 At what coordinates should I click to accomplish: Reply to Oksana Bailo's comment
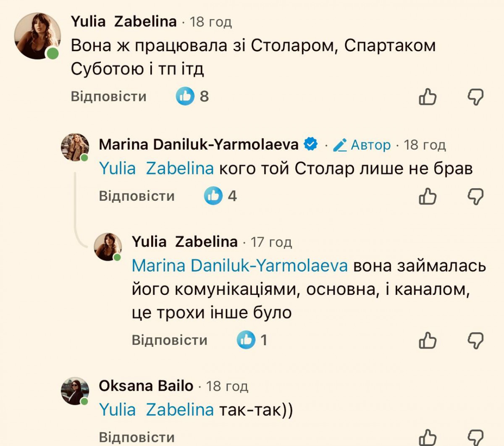(136, 437)
